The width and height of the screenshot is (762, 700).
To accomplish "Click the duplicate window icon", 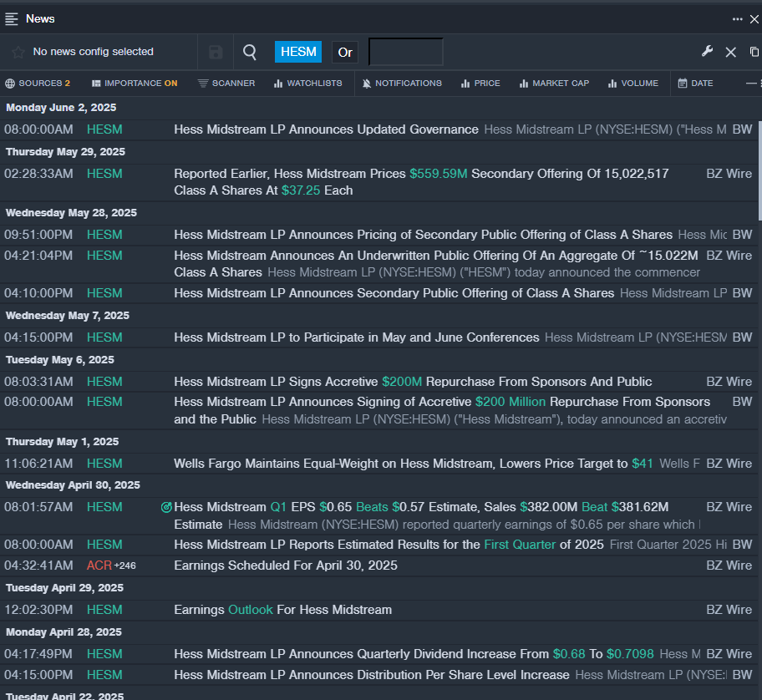I will 754,52.
